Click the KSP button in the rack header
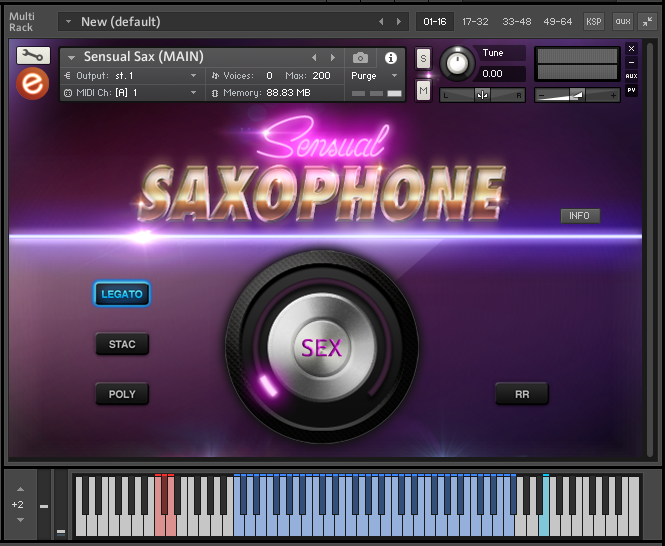Viewport: 665px width, 546px height. click(594, 21)
